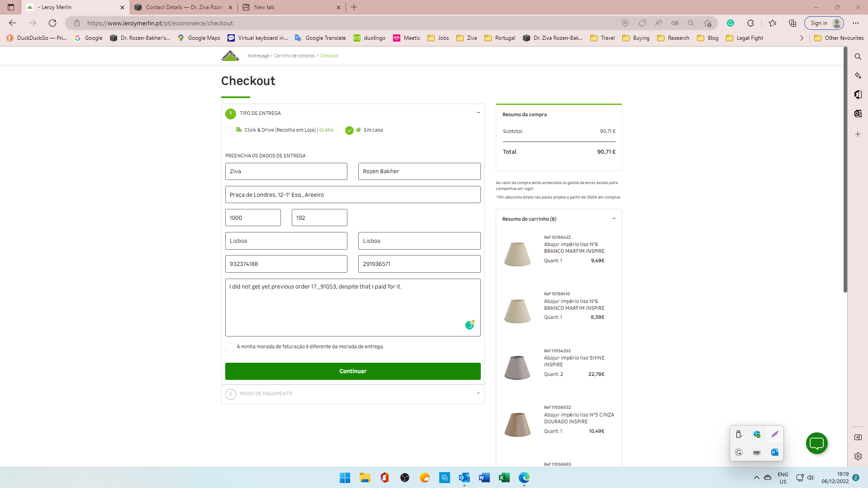Go back to the previous page

point(13,23)
